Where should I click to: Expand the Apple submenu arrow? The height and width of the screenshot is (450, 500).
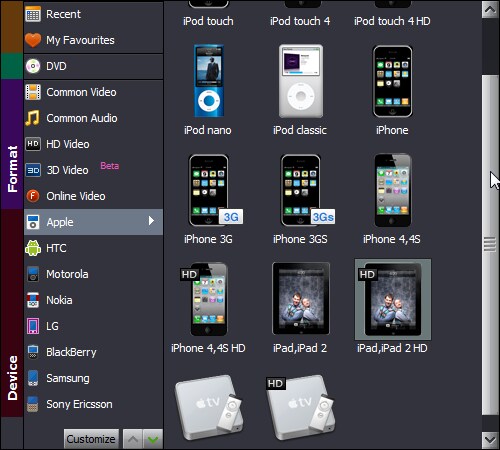point(151,221)
